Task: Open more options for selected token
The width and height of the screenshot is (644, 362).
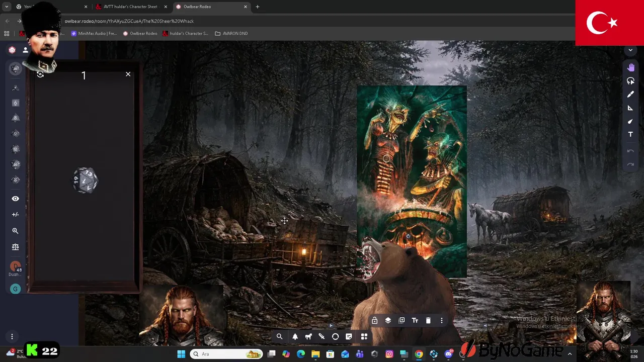Action: tap(442, 320)
